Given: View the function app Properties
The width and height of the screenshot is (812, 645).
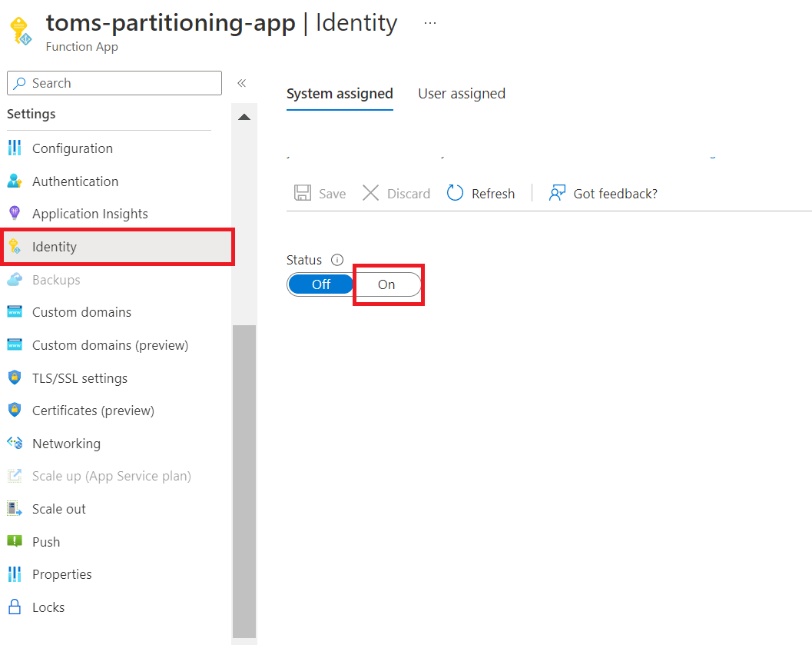Looking at the screenshot, I should 62,574.
